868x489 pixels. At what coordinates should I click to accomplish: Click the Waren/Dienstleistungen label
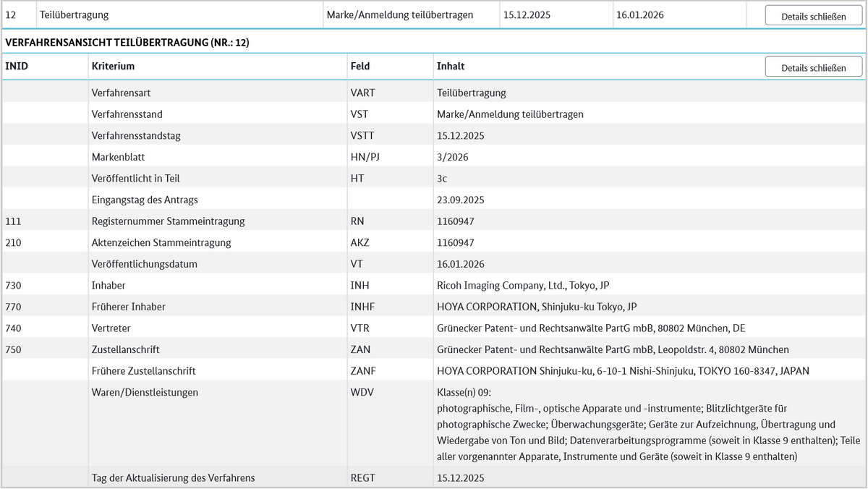(145, 392)
